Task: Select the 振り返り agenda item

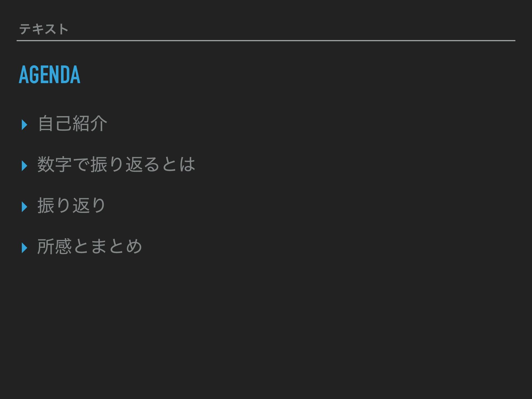Action: click(71, 206)
